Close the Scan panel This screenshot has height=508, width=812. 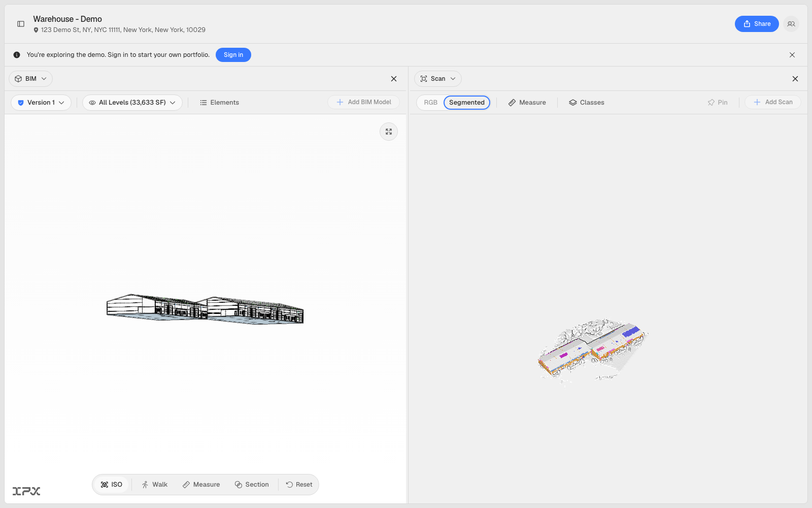[795, 79]
